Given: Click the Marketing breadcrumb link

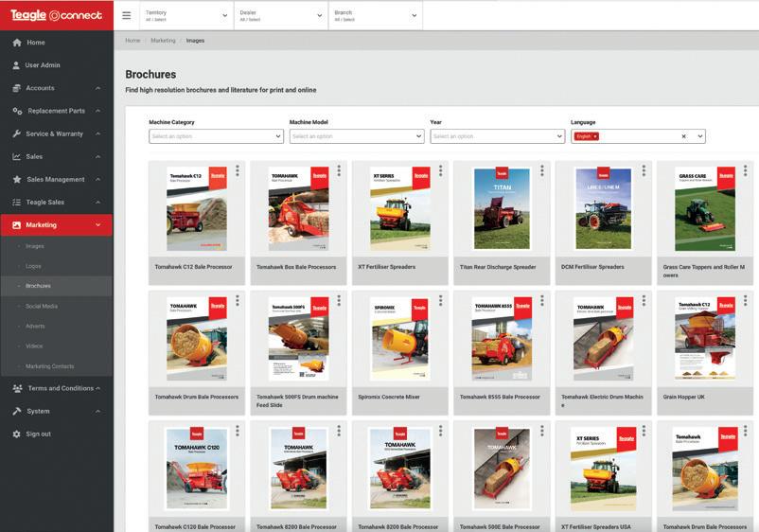Looking at the screenshot, I should tap(163, 41).
